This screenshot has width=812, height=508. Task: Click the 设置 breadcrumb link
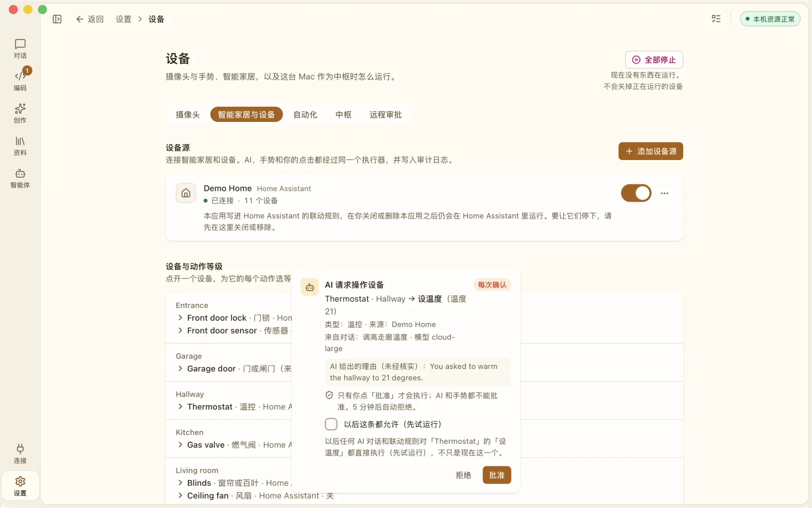click(x=123, y=19)
